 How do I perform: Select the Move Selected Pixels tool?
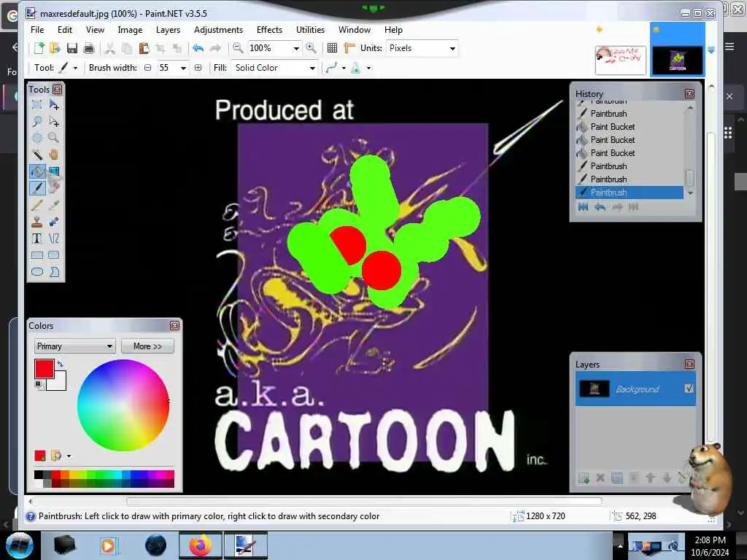[x=54, y=104]
